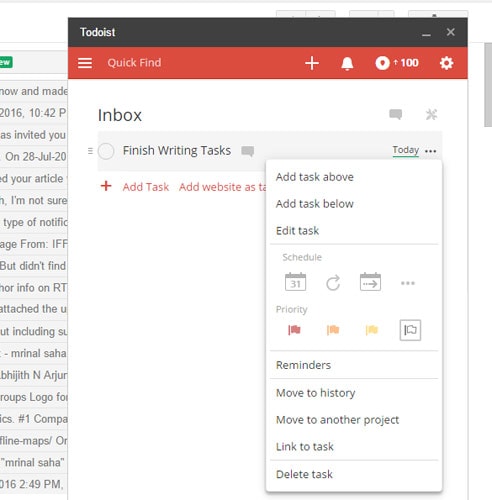Close the Todoist window
This screenshot has width=492, height=500.
pyautogui.click(x=450, y=32)
